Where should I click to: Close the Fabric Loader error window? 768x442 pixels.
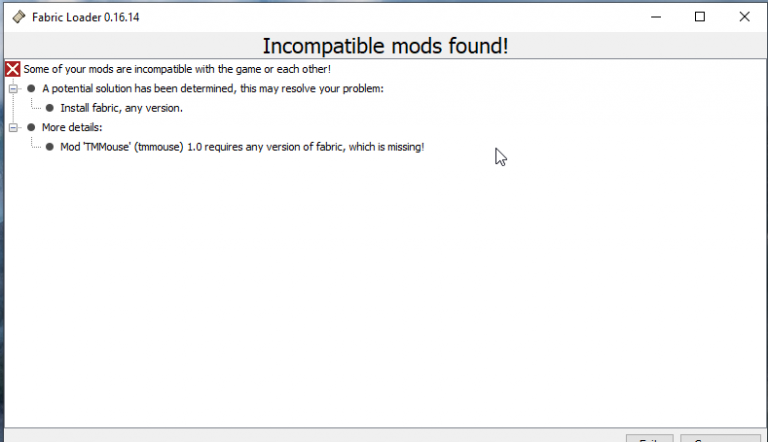[x=744, y=17]
